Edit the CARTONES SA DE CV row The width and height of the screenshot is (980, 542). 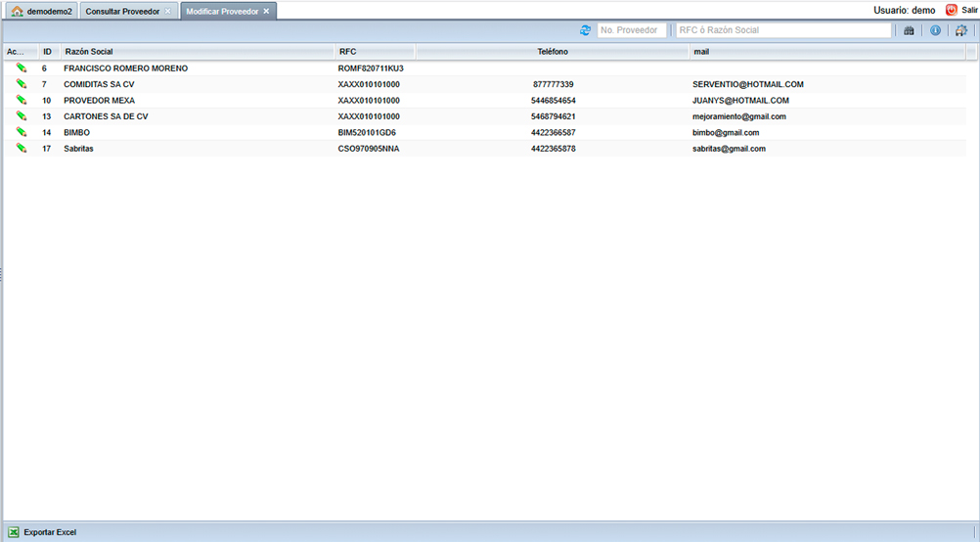21,116
